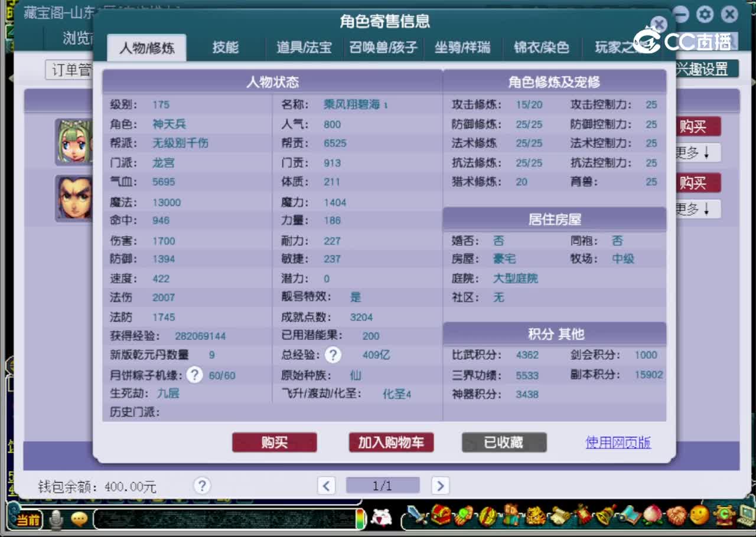Switch to the 技能 tab
The width and height of the screenshot is (756, 537).
pos(225,47)
